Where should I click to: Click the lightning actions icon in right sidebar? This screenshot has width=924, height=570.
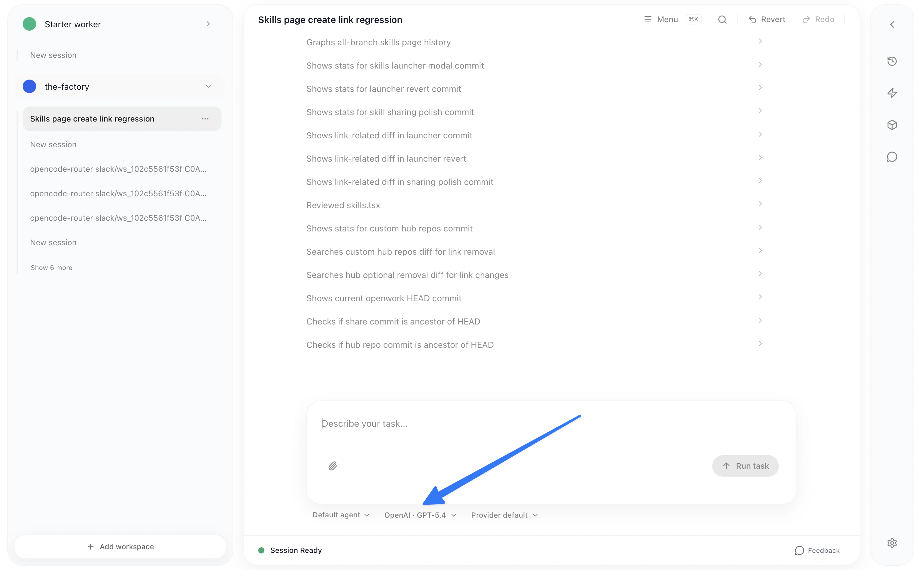892,93
